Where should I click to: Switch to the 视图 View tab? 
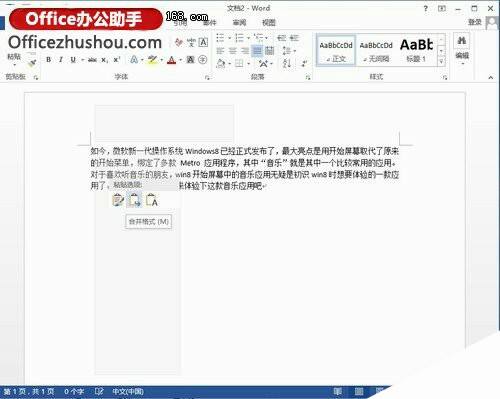pyautogui.click(x=269, y=23)
